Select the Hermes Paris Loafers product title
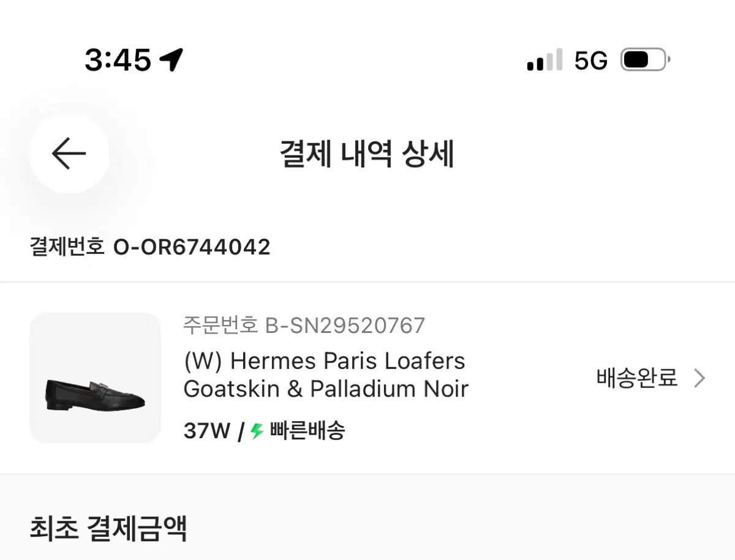This screenshot has width=735, height=560. pyautogui.click(x=325, y=361)
